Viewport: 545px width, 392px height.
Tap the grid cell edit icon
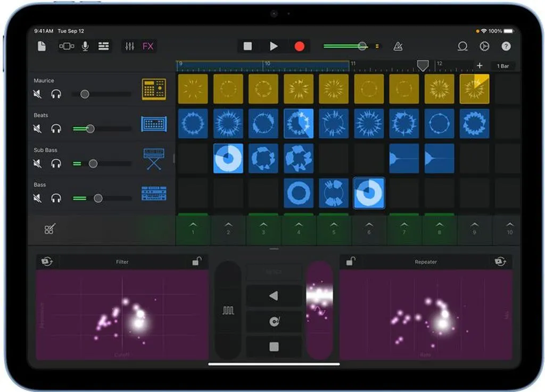[x=49, y=229]
